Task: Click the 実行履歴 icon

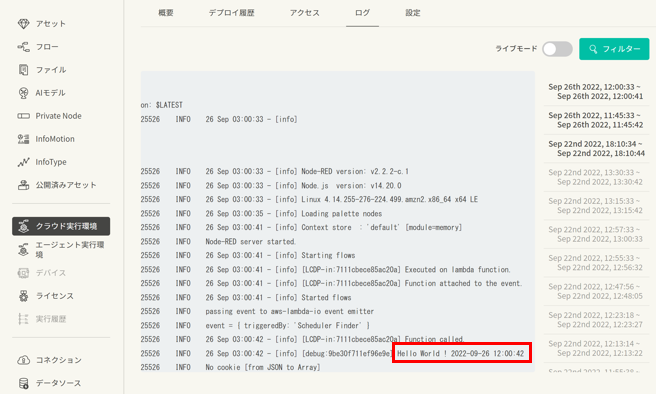Action: pyautogui.click(x=23, y=319)
